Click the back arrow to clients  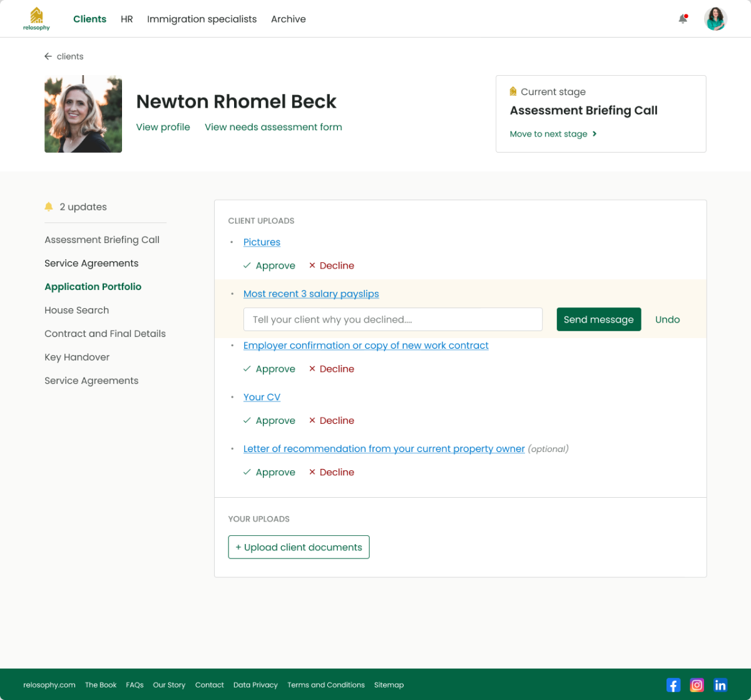pos(48,56)
